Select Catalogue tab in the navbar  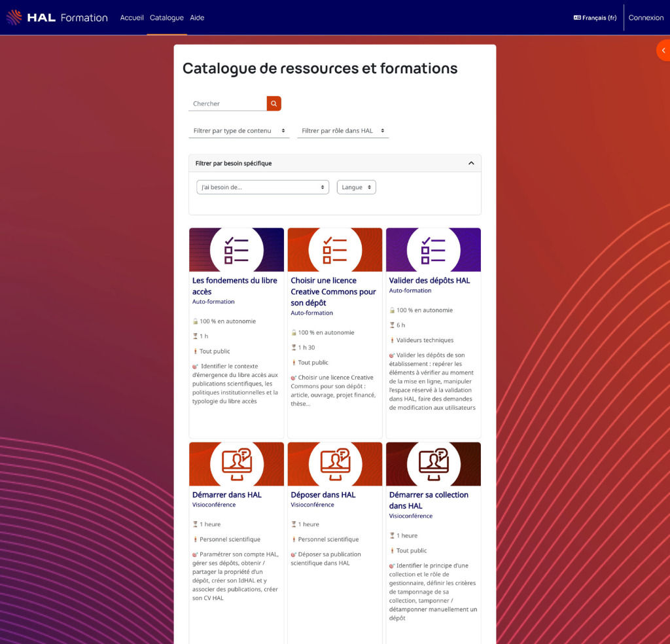(167, 18)
